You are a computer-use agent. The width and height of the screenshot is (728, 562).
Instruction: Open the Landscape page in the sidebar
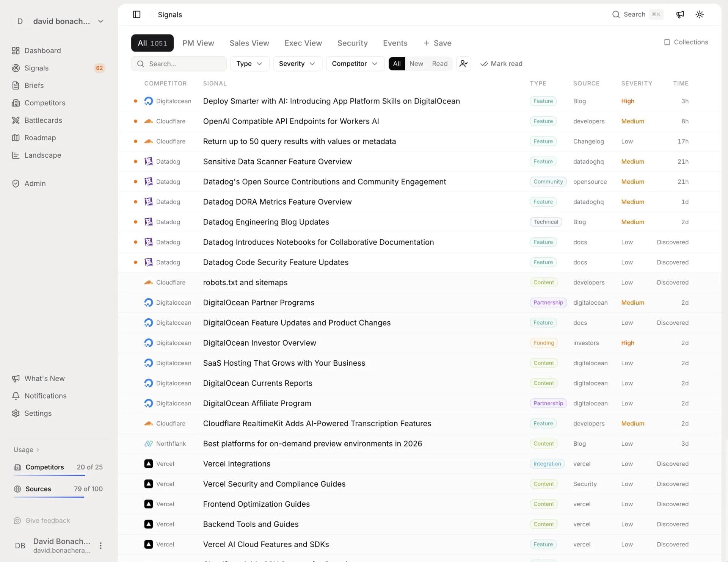click(42, 155)
